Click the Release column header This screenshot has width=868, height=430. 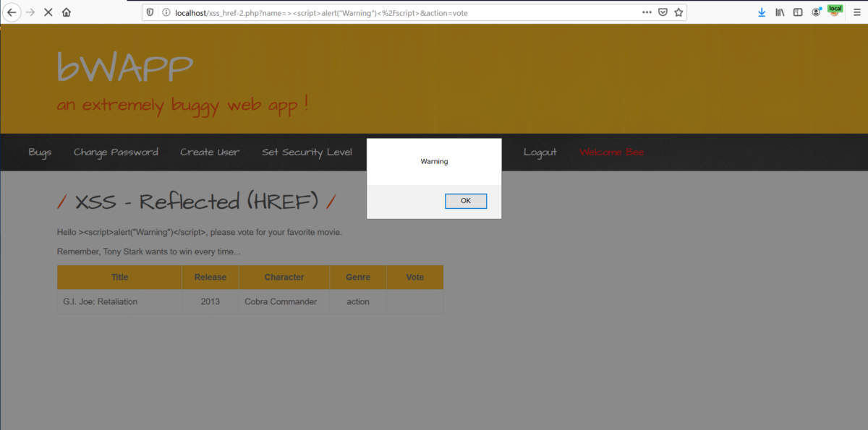[x=210, y=278]
